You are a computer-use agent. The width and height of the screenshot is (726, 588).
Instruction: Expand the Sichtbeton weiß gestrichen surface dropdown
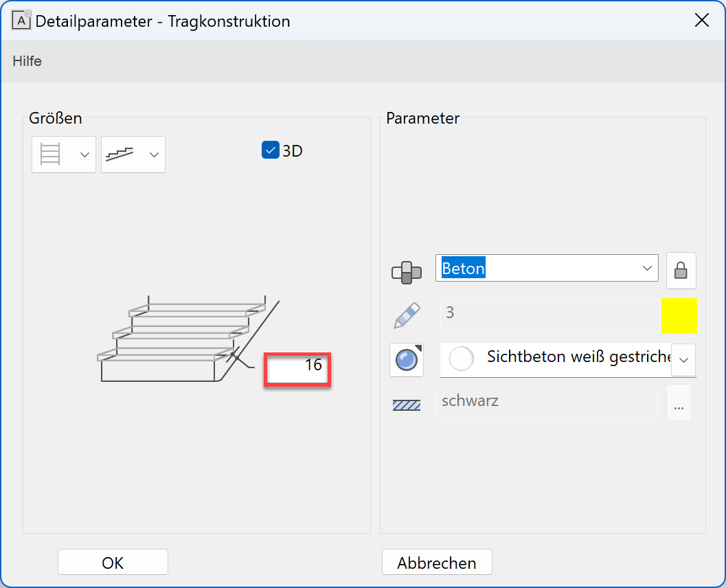click(x=683, y=359)
